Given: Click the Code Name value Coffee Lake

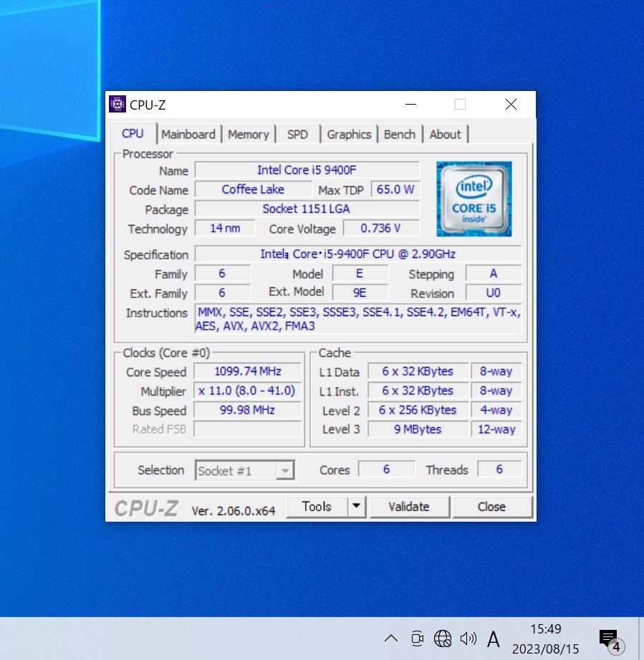Looking at the screenshot, I should point(253,189).
